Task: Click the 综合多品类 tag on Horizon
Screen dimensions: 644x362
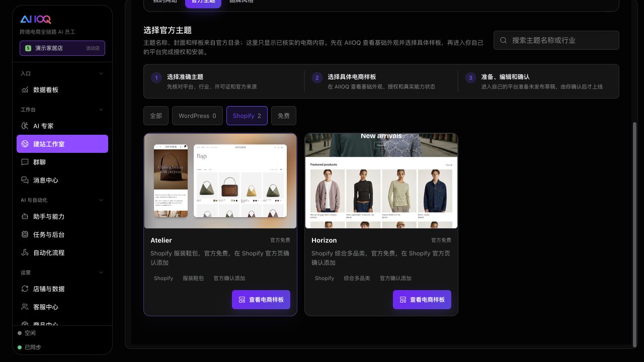Action: (357, 278)
